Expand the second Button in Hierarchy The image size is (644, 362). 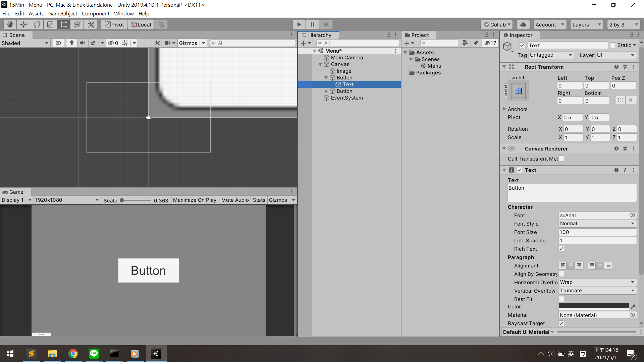click(x=326, y=91)
